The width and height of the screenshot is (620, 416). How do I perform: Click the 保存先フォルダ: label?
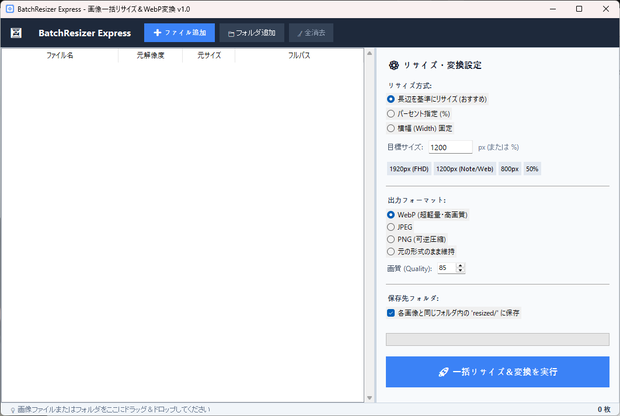pyautogui.click(x=413, y=299)
